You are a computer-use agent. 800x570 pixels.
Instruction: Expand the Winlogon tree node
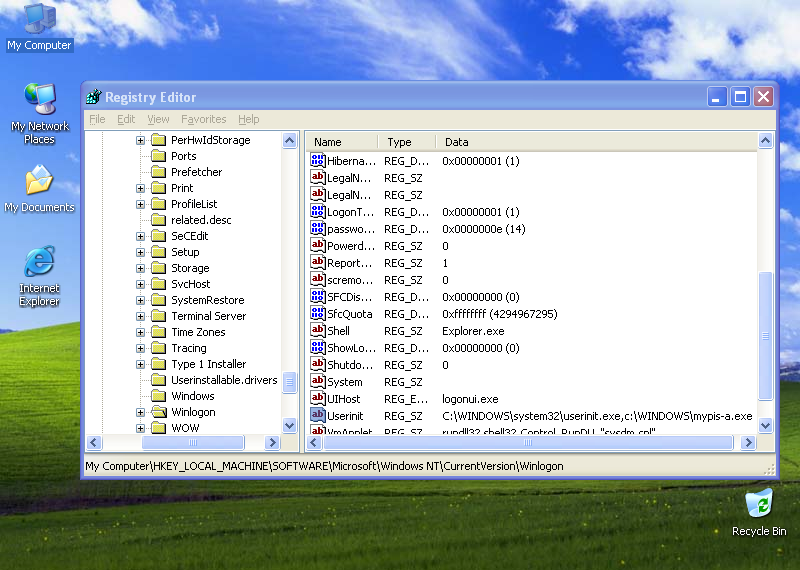tap(140, 412)
